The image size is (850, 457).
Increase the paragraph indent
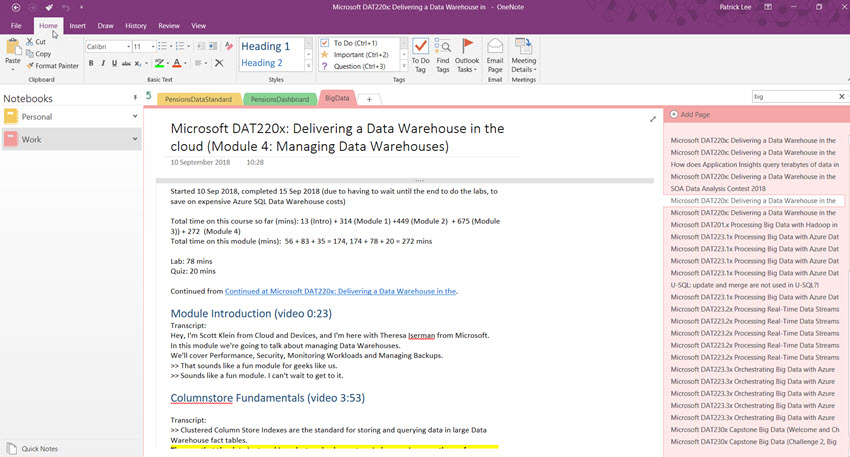212,47
